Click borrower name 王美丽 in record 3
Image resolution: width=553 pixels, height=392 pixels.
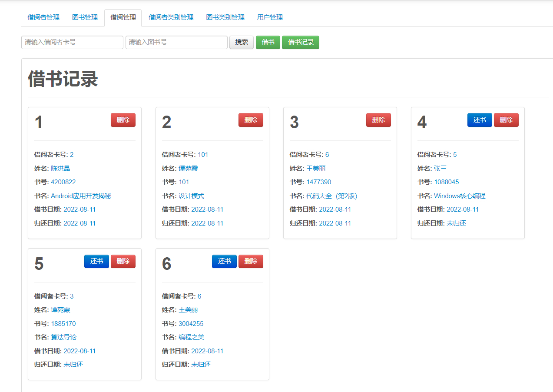[x=316, y=168]
